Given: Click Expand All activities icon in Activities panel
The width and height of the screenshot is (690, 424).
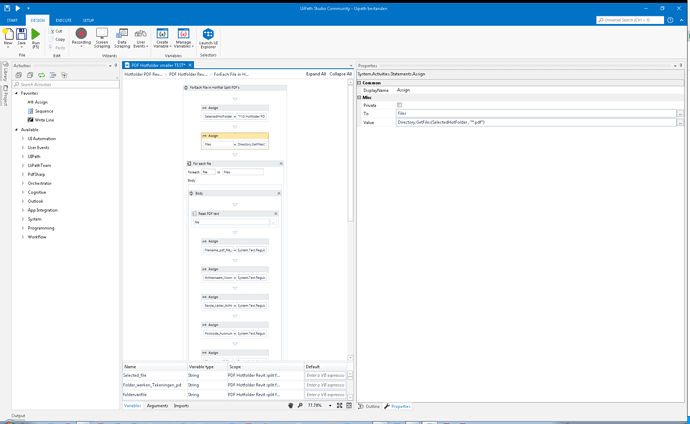Looking at the screenshot, I should click(x=18, y=75).
